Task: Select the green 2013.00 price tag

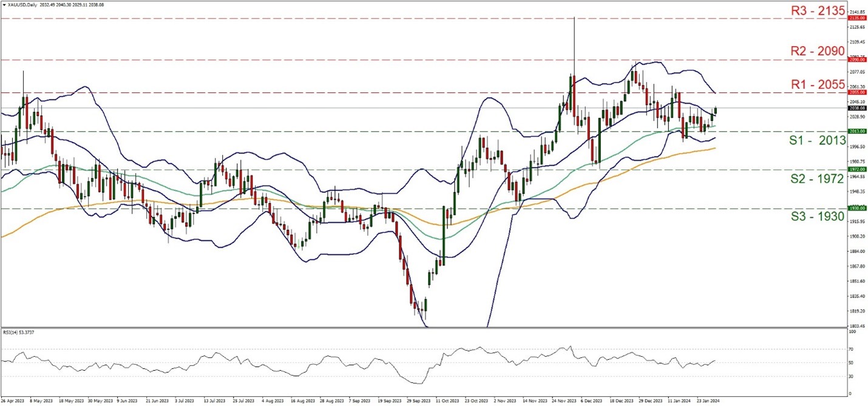Action: click(x=855, y=131)
